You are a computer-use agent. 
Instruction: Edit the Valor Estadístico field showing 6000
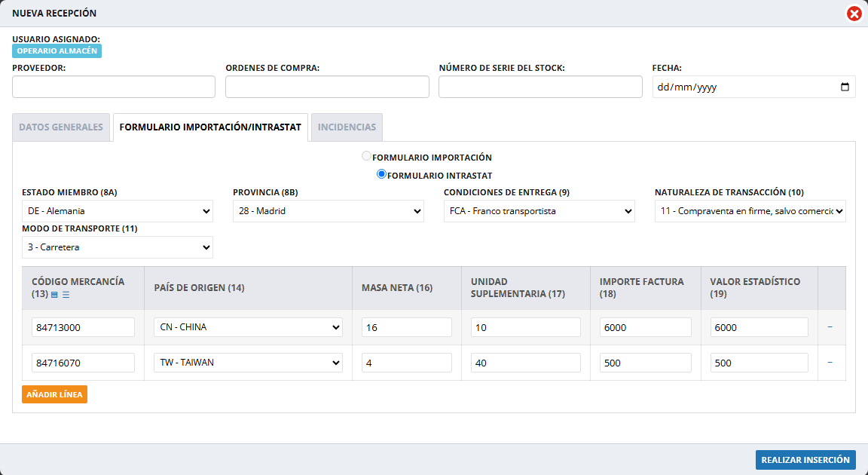click(759, 327)
